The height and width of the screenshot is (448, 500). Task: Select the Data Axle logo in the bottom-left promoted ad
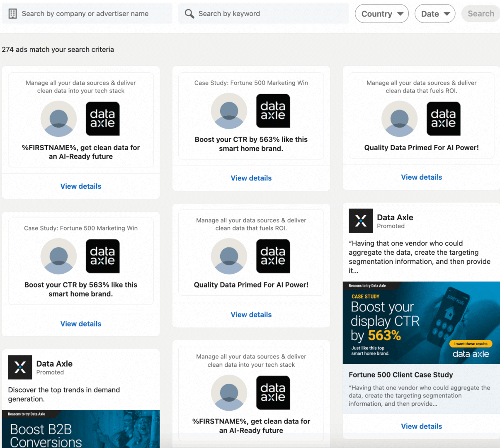pos(20,367)
